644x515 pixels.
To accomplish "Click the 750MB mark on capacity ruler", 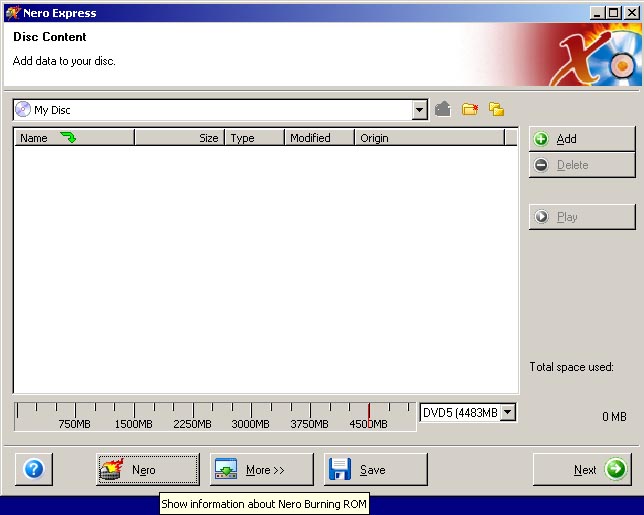I will pyautogui.click(x=74, y=423).
